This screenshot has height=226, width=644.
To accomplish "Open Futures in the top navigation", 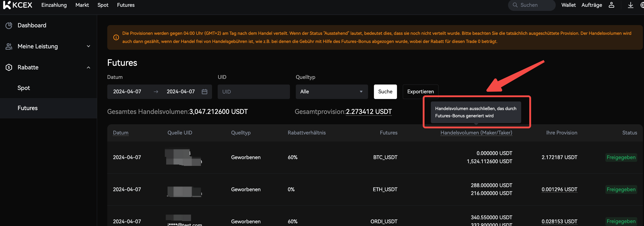I will pos(126,5).
